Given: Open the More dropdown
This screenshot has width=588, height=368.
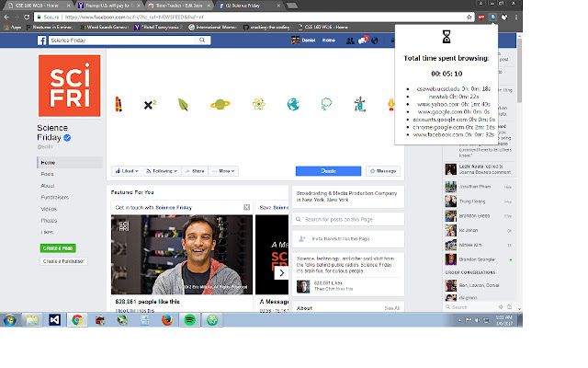Looking at the screenshot, I should [223, 171].
